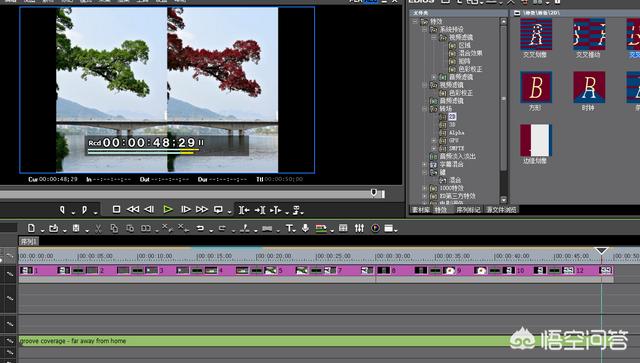Viewport: 640px width, 363px height.
Task: Click the save project floppy icon
Action: [76, 228]
